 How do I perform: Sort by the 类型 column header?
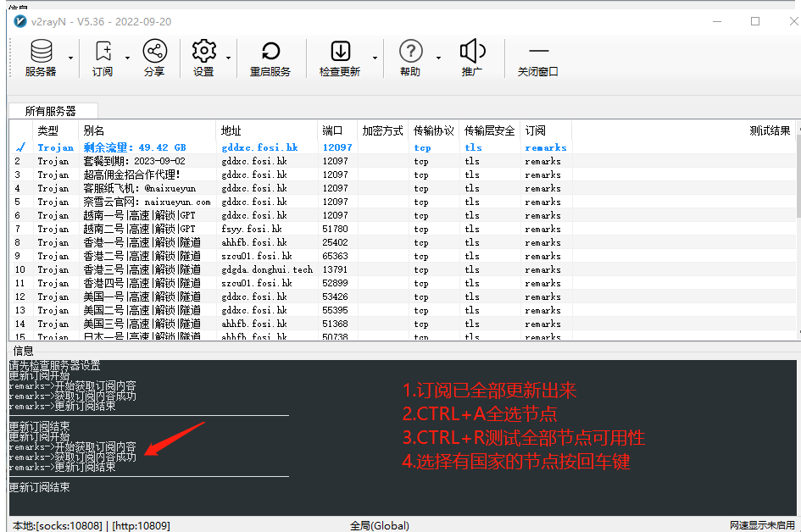coord(55,130)
